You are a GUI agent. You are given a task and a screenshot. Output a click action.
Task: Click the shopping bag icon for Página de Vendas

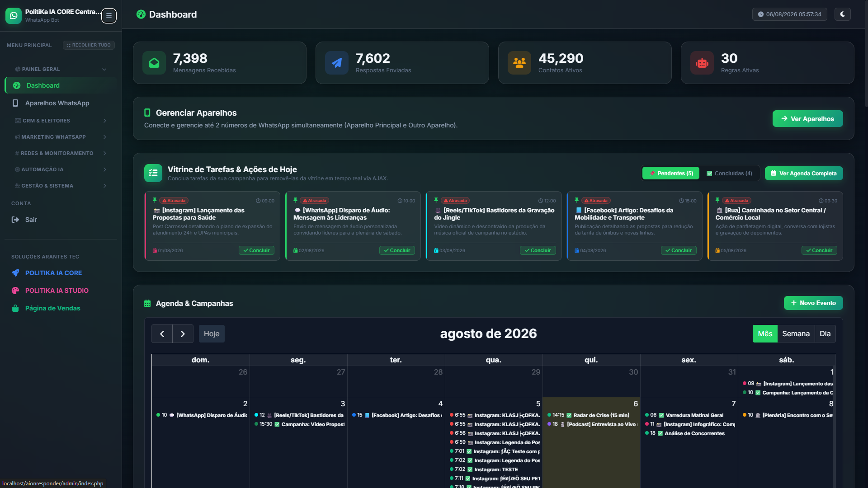pyautogui.click(x=15, y=308)
